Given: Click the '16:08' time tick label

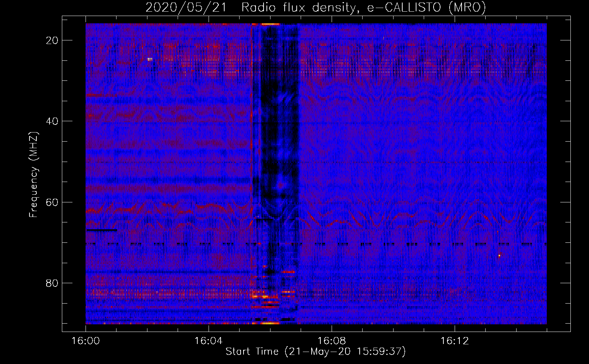Looking at the screenshot, I should [x=331, y=341].
